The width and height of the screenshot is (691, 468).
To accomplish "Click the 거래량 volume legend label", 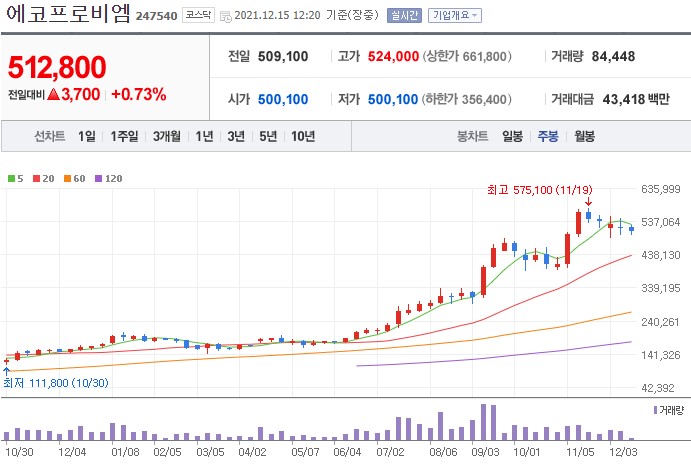I will pyautogui.click(x=671, y=410).
